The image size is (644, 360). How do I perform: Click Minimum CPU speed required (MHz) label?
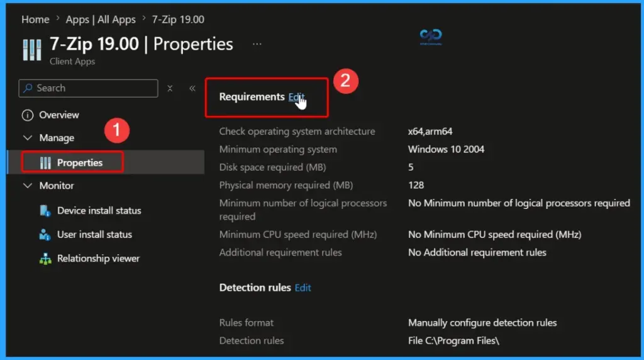(297, 235)
